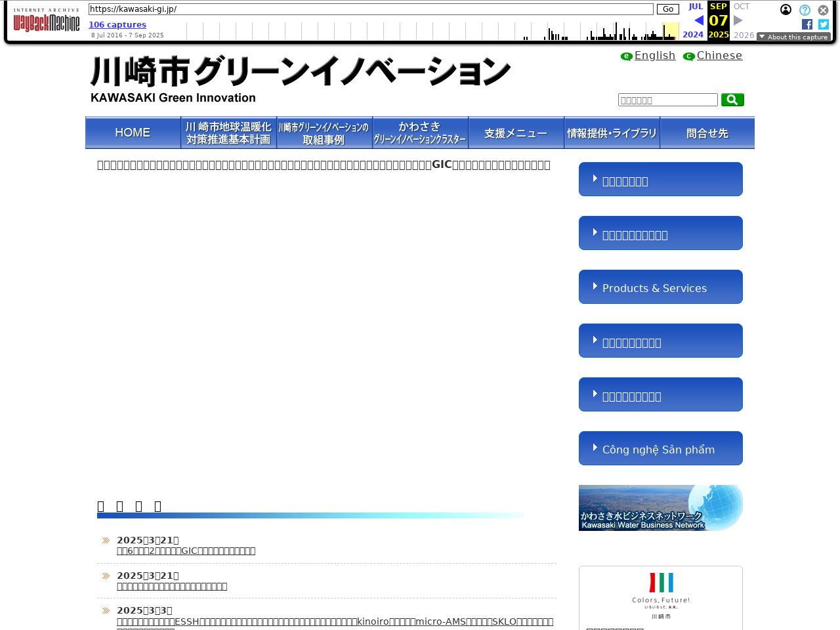Expand About this capture dropdown
Viewport: 840px width, 630px height.
point(793,37)
